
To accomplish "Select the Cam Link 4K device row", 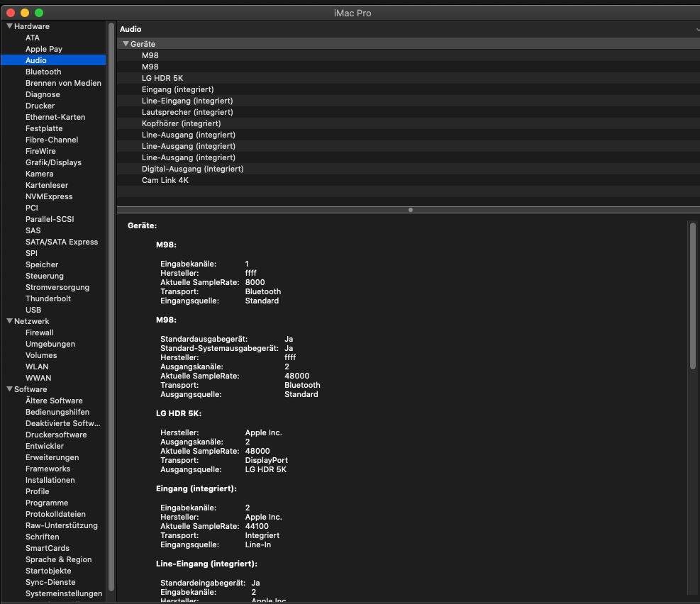I will [x=165, y=180].
